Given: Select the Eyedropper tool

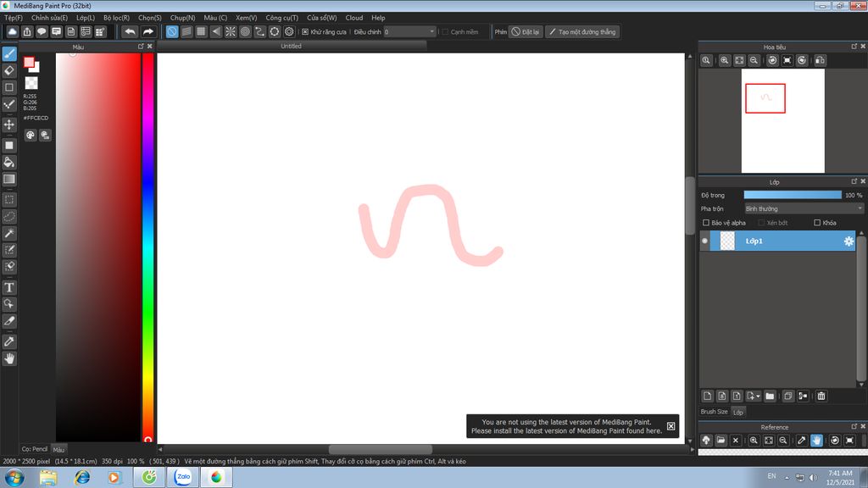Looking at the screenshot, I should click(x=9, y=341).
